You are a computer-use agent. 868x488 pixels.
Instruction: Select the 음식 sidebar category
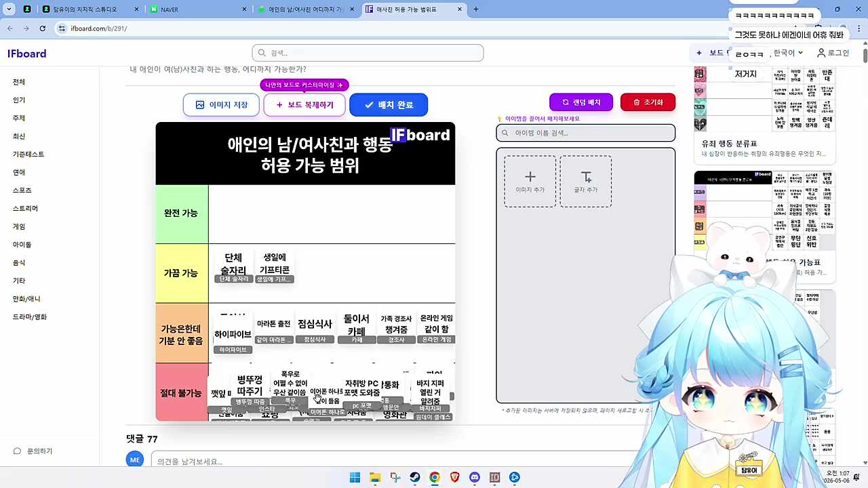[19, 262]
